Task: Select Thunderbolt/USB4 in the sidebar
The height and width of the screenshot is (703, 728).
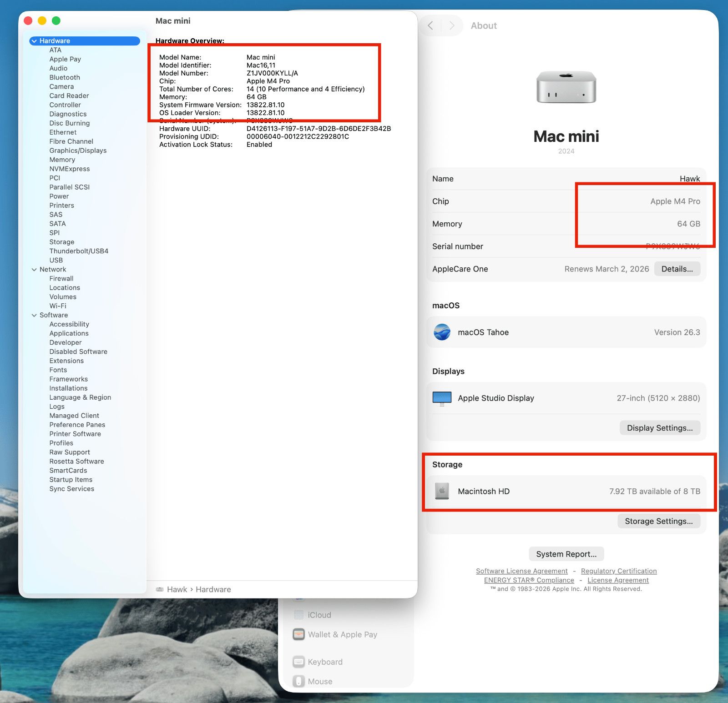Action: [x=79, y=251]
